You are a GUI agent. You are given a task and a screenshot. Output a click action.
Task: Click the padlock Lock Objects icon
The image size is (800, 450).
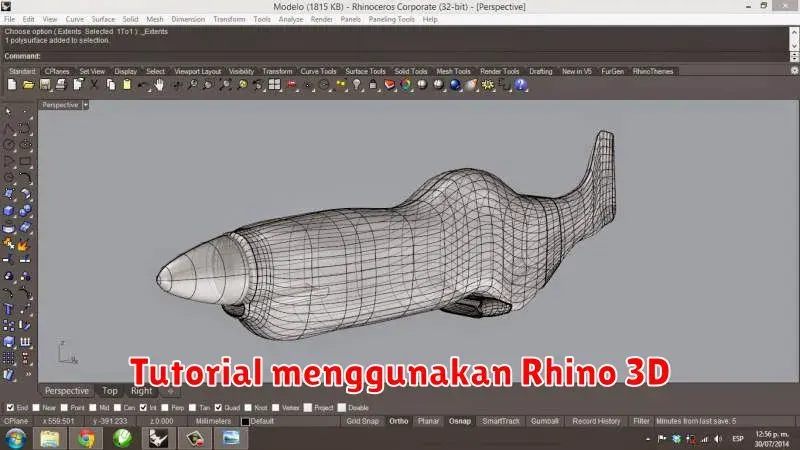click(x=373, y=85)
